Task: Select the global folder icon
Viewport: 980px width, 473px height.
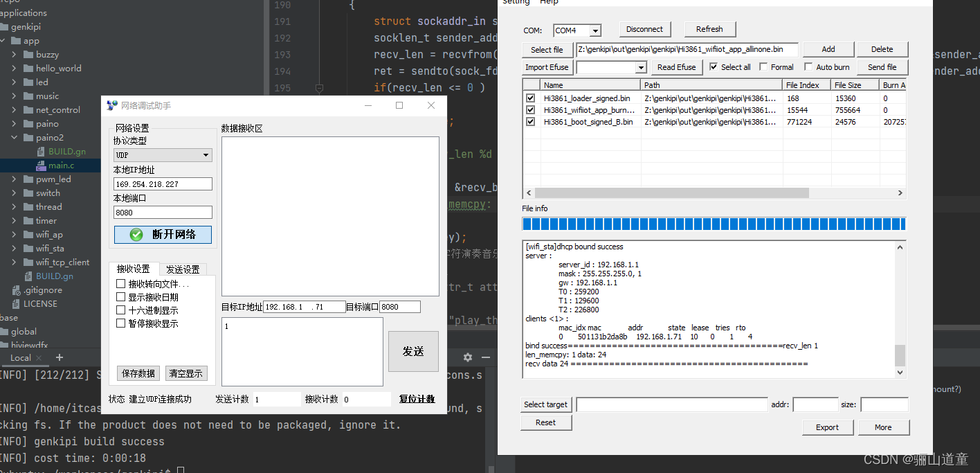Action: point(4,332)
